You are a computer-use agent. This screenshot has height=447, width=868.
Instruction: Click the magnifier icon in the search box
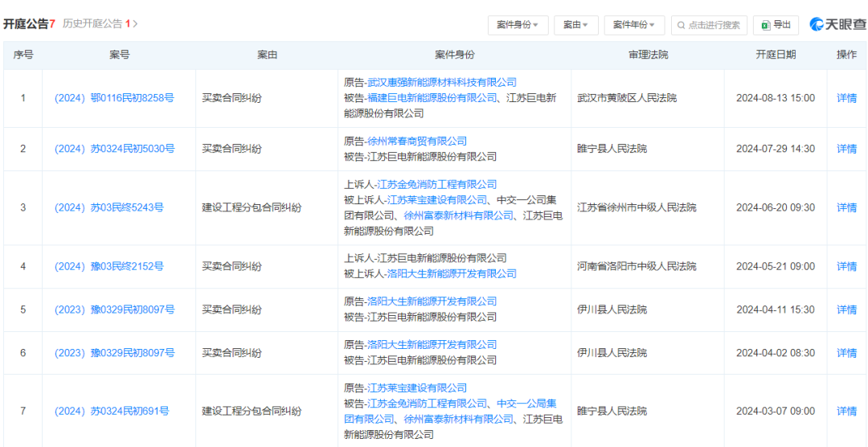click(x=681, y=25)
